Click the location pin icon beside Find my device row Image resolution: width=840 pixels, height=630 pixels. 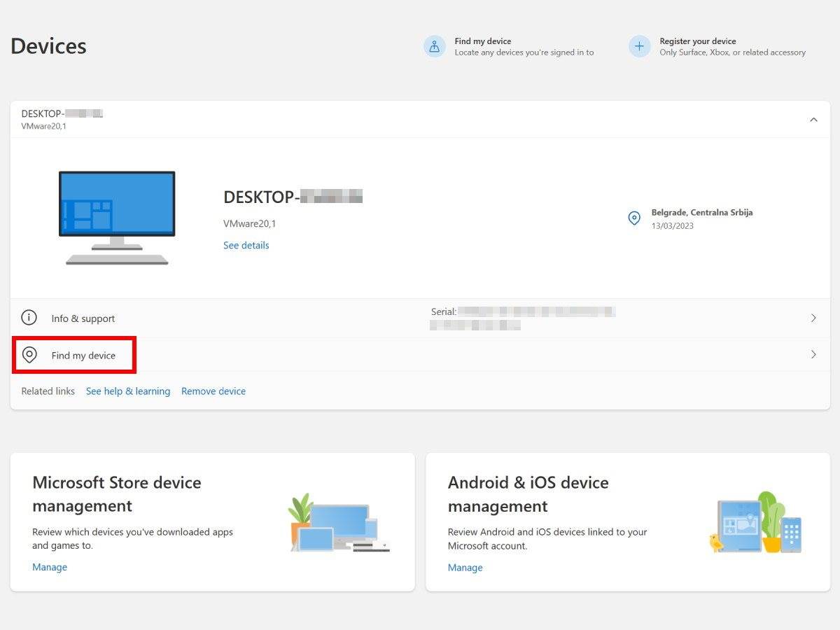(x=29, y=355)
